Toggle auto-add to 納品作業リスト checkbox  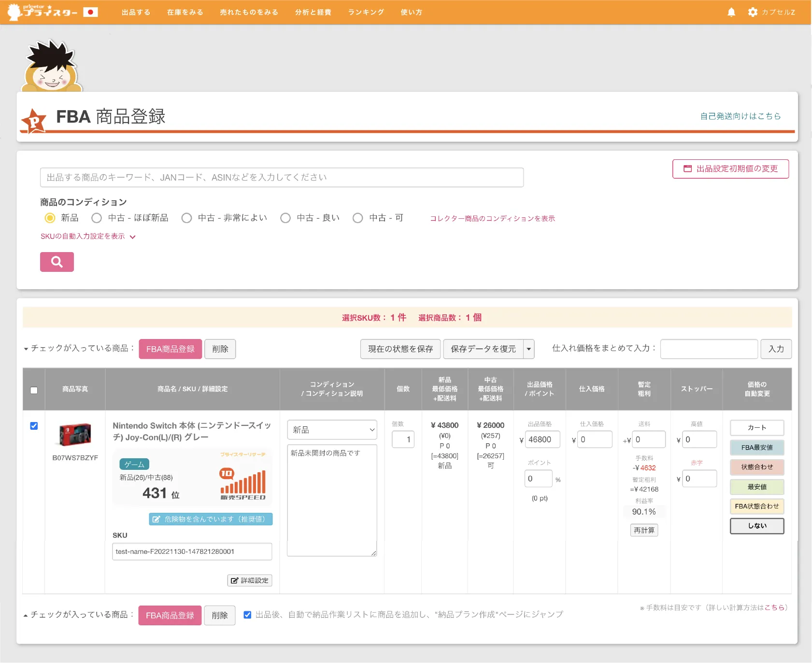(247, 615)
